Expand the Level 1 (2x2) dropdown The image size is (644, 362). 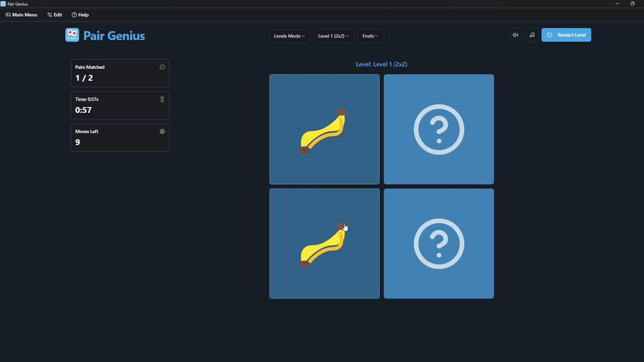(x=334, y=36)
